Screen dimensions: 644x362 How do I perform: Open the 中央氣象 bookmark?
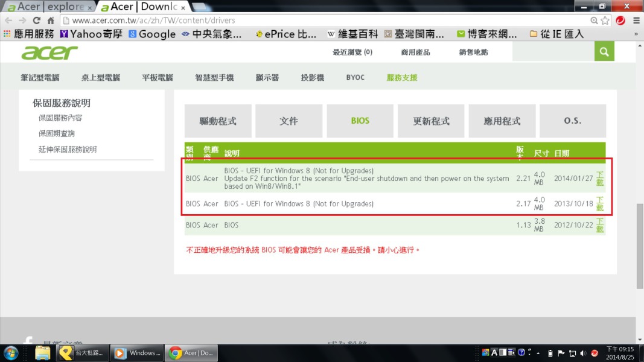(x=211, y=34)
